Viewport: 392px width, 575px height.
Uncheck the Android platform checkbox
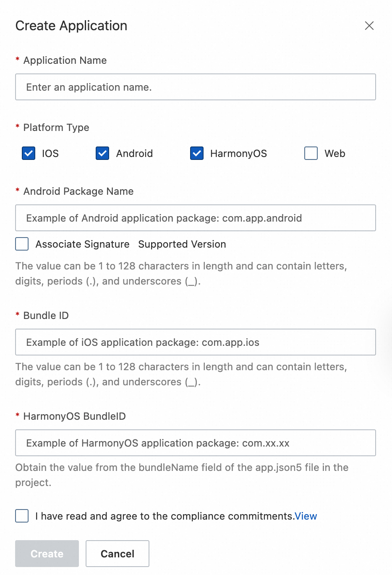pos(102,154)
